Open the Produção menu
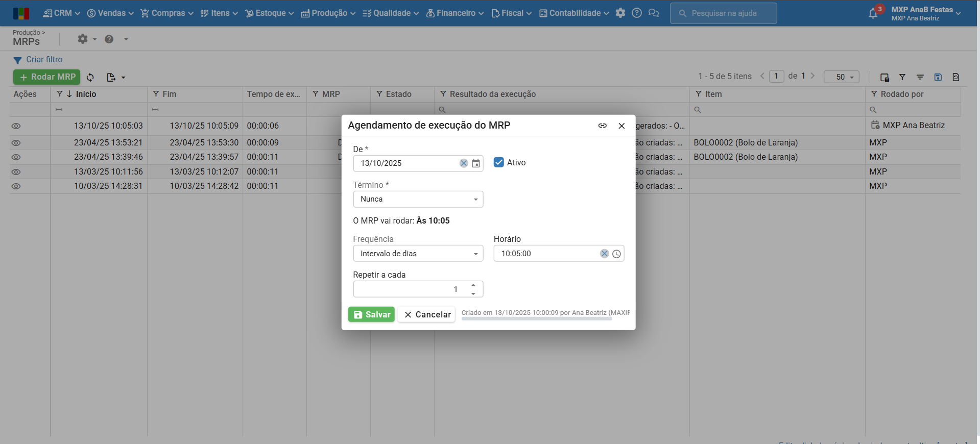Image resolution: width=980 pixels, height=444 pixels. point(328,13)
